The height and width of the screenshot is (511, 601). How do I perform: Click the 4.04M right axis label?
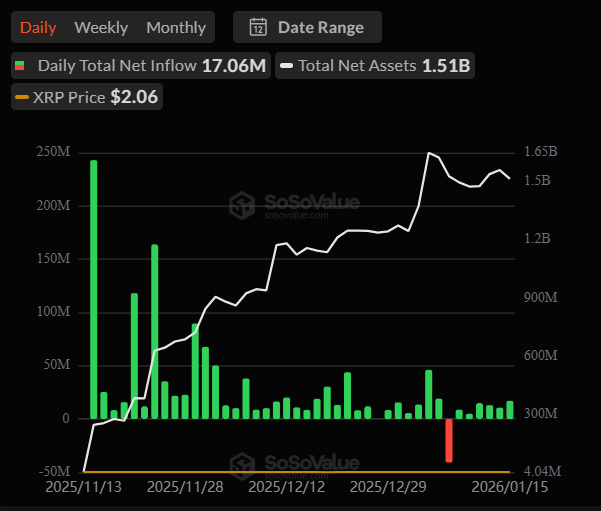[x=542, y=471]
